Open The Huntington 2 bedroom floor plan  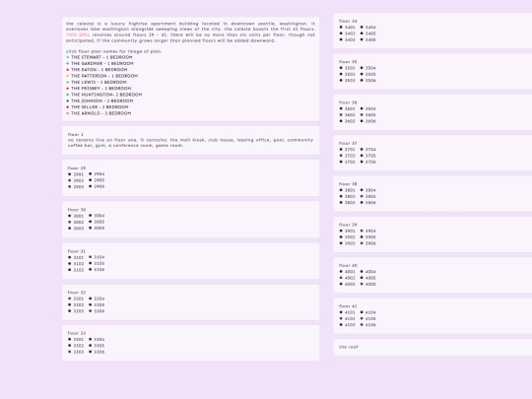coord(106,95)
